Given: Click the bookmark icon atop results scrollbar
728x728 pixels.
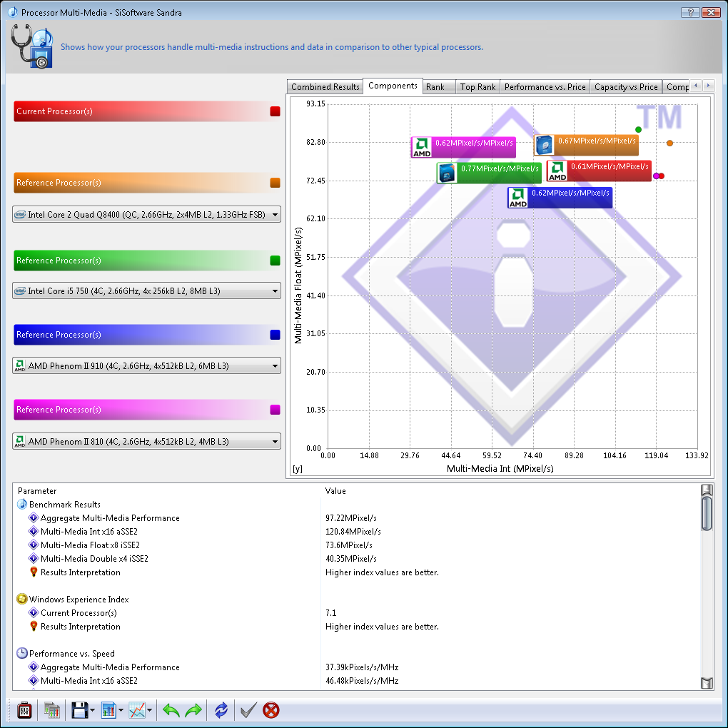Looking at the screenshot, I should (707, 490).
